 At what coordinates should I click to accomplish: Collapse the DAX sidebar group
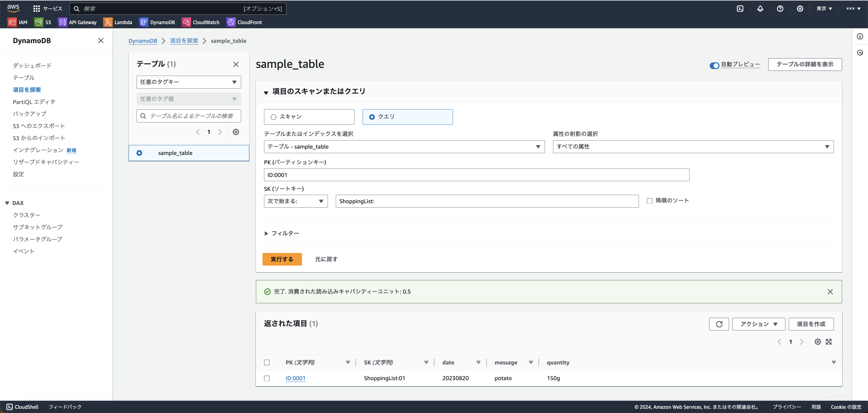tap(7, 203)
